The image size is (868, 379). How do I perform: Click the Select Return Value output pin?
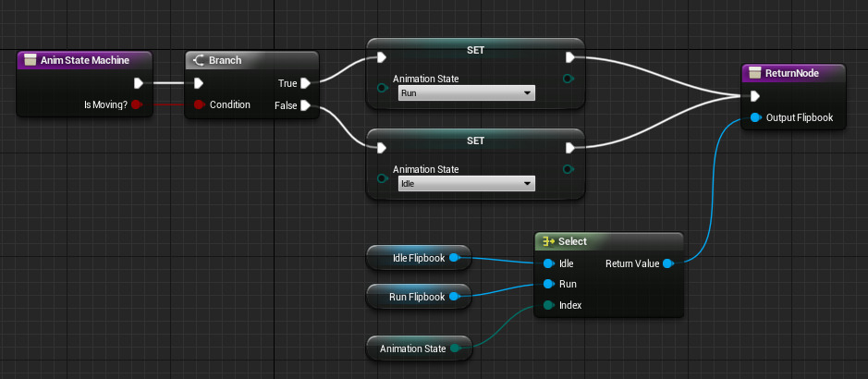[x=667, y=263]
